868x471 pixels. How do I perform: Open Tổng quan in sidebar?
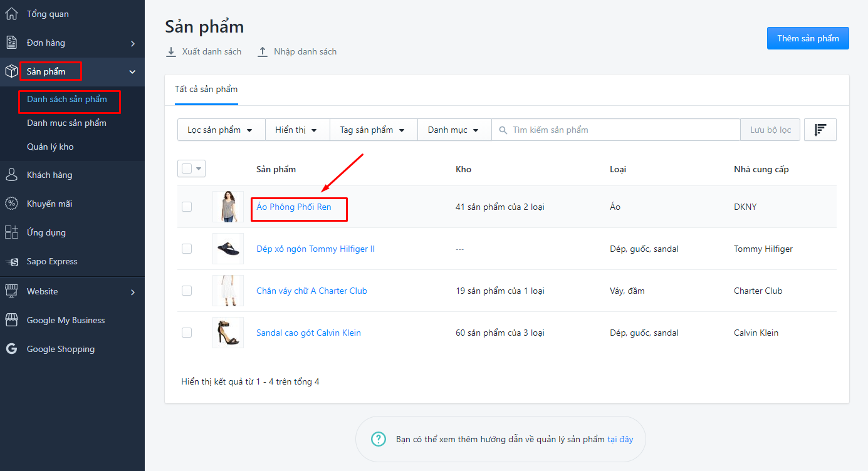[48, 14]
